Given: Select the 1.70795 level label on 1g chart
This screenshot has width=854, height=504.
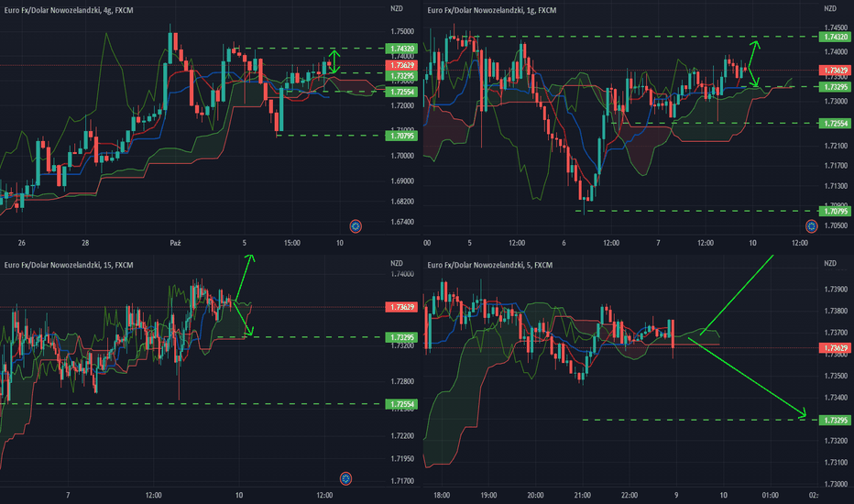Looking at the screenshot, I should click(835, 211).
